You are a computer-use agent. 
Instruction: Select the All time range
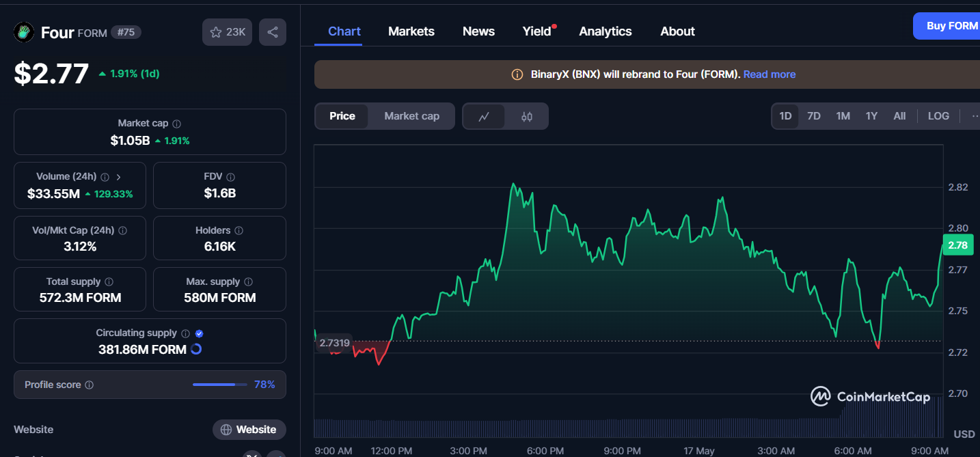(x=899, y=116)
